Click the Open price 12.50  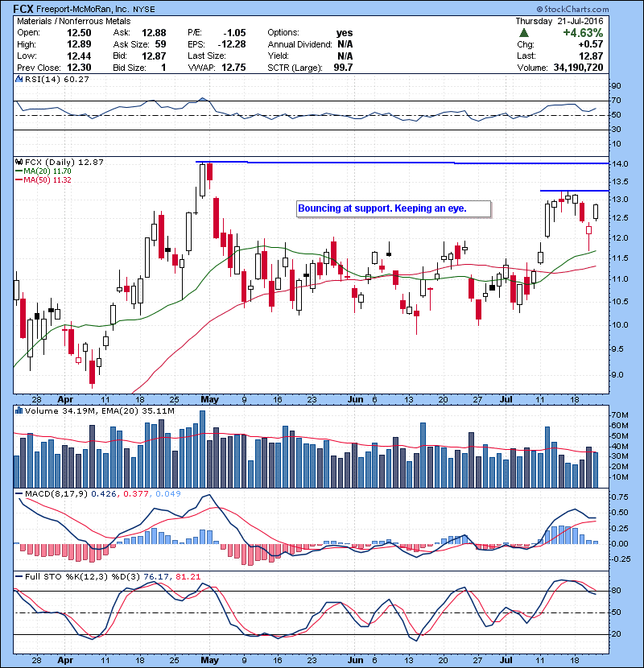(x=79, y=33)
